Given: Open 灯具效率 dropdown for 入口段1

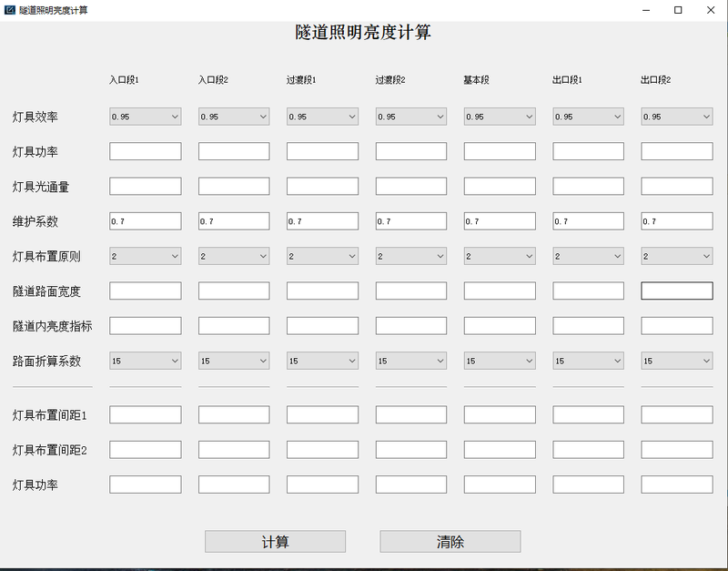Looking at the screenshot, I should pos(146,117).
